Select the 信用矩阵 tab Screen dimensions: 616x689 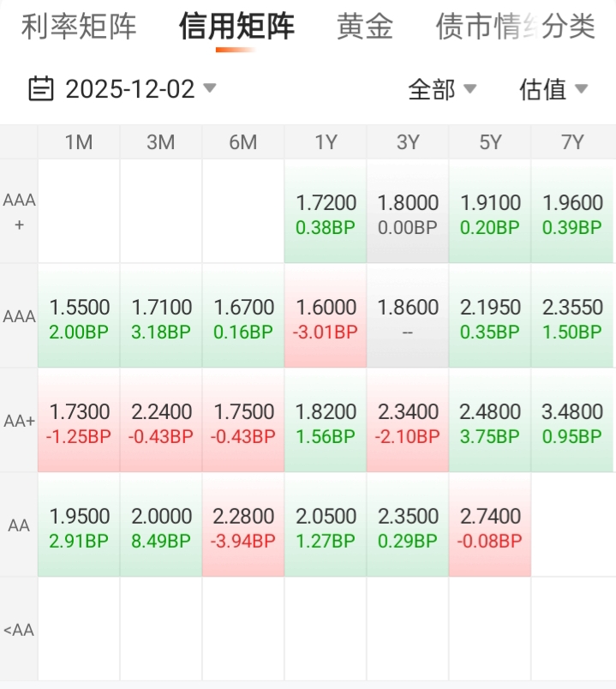pos(236,27)
